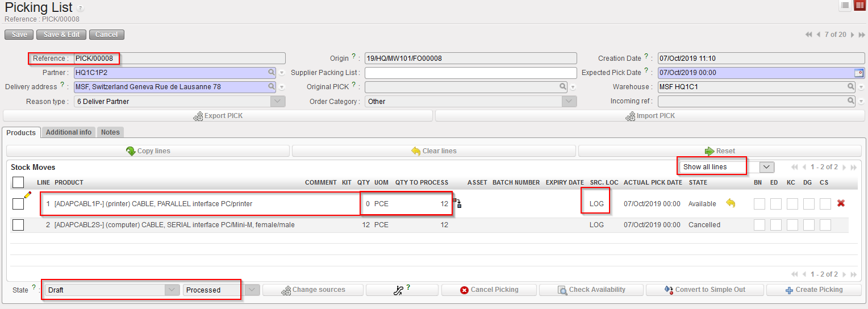Expand the Order Category dropdown
Screen dimensions: 868x309
569,102
